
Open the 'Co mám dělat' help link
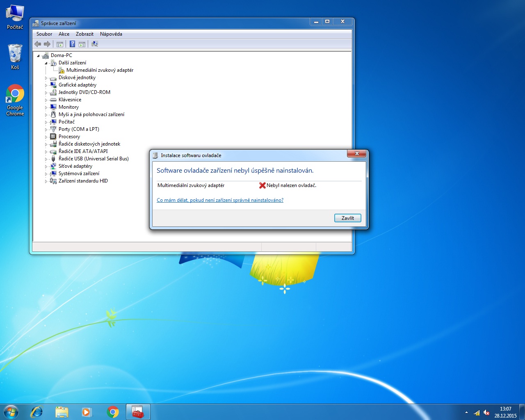pyautogui.click(x=220, y=200)
